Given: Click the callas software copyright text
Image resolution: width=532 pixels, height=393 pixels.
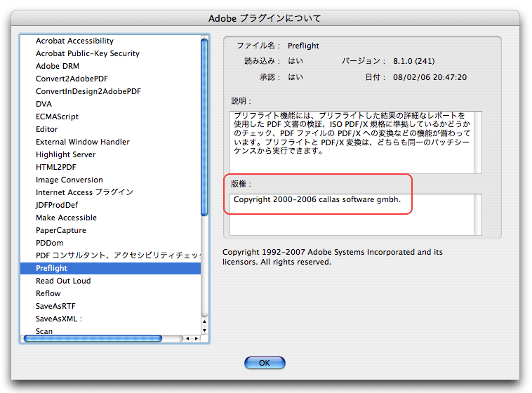Looking at the screenshot, I should click(317, 199).
